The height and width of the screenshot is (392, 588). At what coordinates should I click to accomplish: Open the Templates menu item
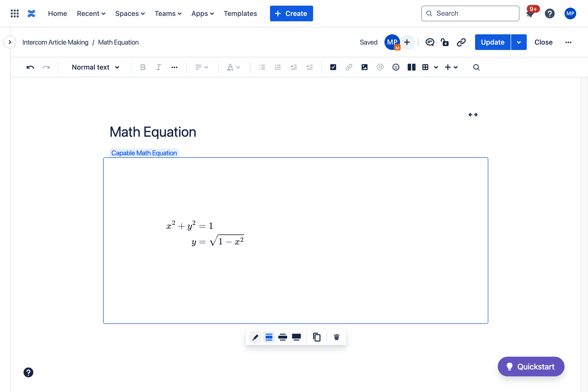coord(240,13)
